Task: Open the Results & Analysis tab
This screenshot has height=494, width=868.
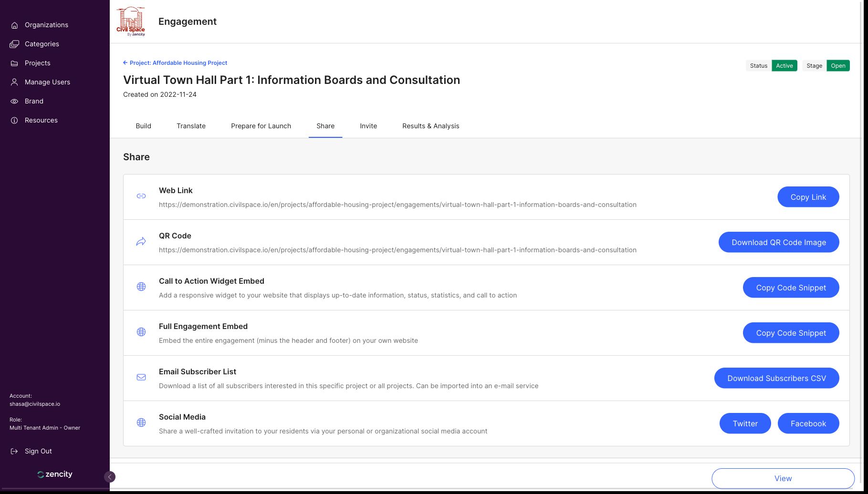Action: pyautogui.click(x=430, y=126)
